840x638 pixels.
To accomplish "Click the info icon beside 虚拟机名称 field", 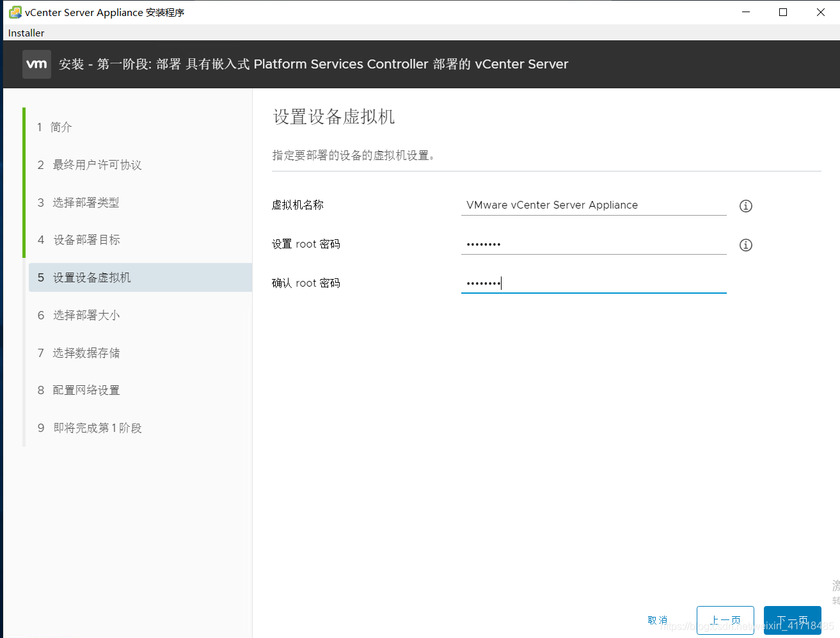I will tap(746, 206).
